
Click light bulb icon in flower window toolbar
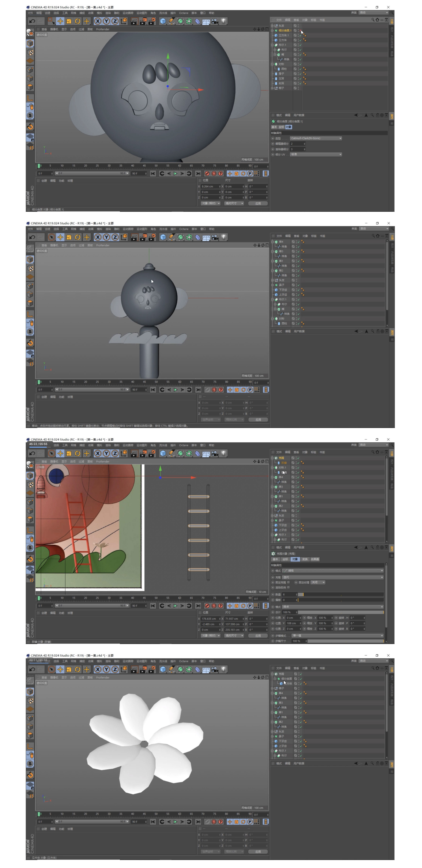(x=223, y=669)
